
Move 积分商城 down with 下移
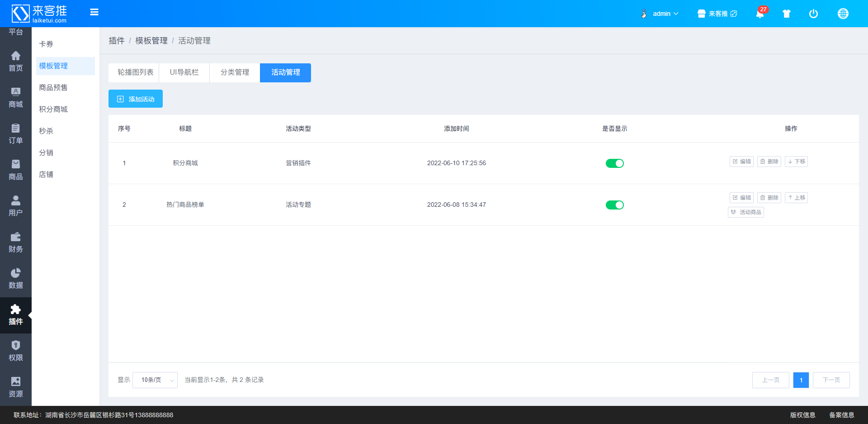pyautogui.click(x=796, y=162)
